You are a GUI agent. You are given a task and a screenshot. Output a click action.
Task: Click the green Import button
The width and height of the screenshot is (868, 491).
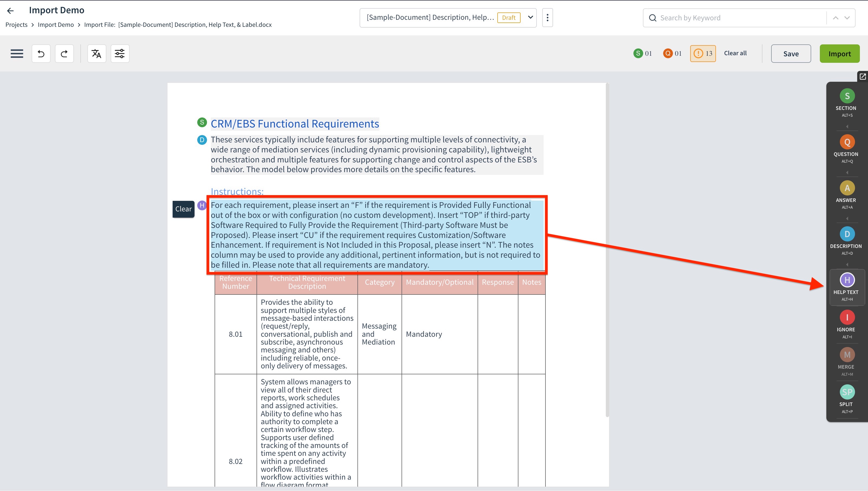pyautogui.click(x=839, y=54)
